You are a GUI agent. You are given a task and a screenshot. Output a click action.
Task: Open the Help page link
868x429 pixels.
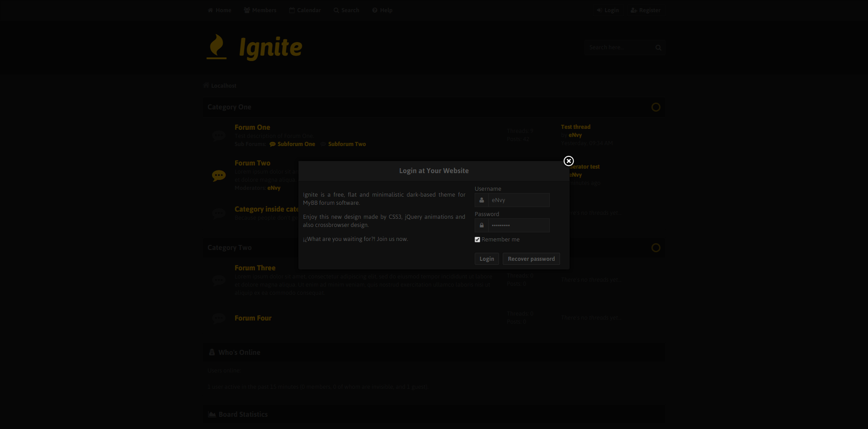click(x=382, y=10)
